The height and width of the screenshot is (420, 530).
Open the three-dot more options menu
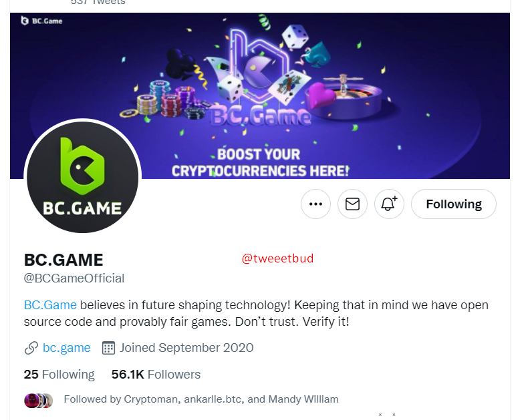(315, 204)
